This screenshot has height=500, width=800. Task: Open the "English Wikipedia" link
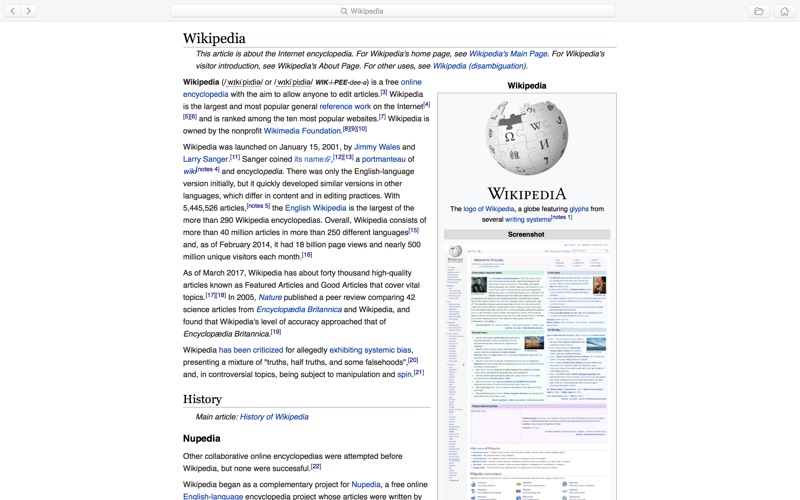(x=315, y=208)
